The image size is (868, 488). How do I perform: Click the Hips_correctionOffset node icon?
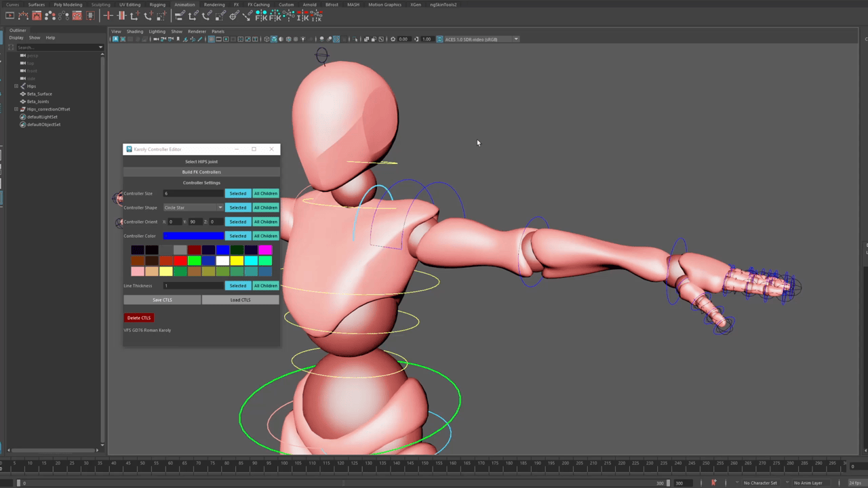point(22,109)
